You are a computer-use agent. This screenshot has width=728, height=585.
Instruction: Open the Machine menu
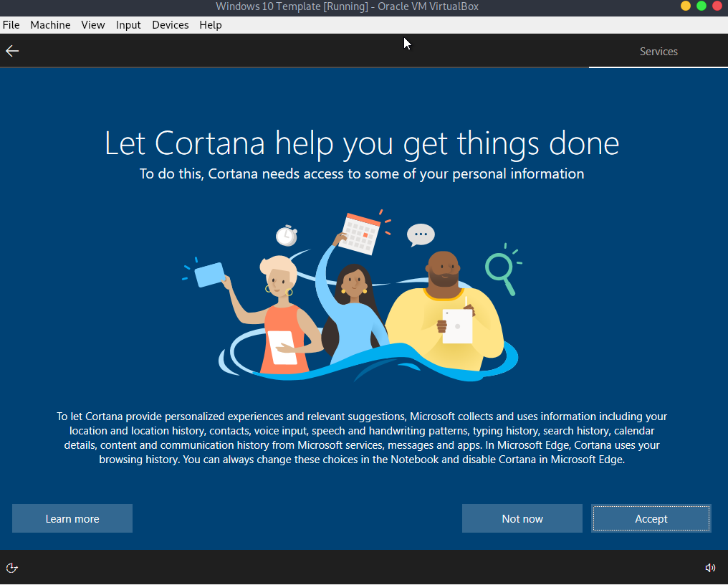coord(50,25)
